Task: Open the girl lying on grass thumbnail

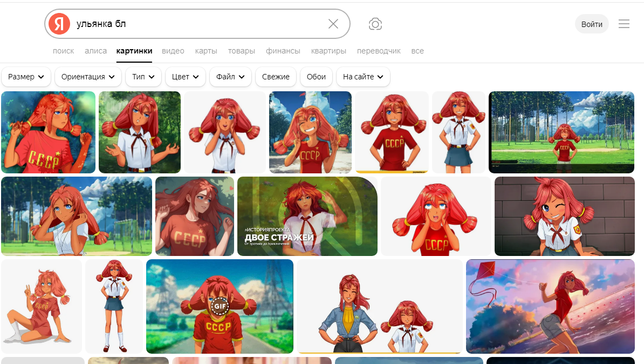Action: click(x=195, y=217)
